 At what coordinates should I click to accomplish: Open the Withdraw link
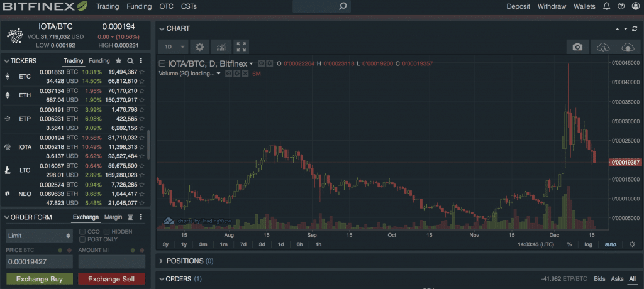pyautogui.click(x=552, y=6)
